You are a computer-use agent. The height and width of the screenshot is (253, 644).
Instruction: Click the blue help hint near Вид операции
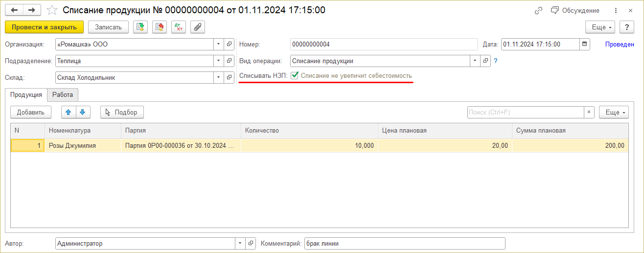point(495,61)
